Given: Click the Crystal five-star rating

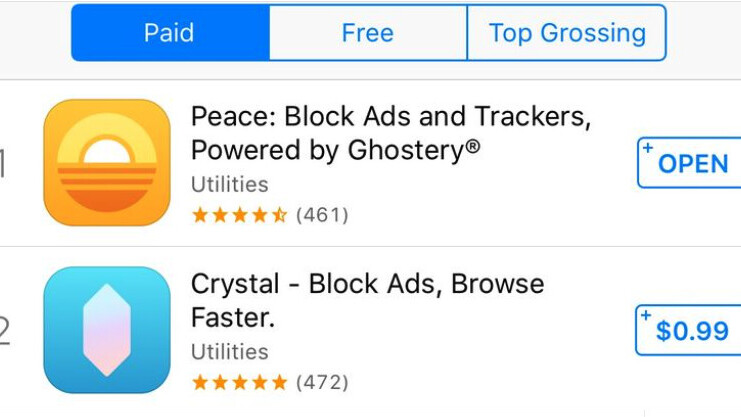Looking at the screenshot, I should point(239,383).
